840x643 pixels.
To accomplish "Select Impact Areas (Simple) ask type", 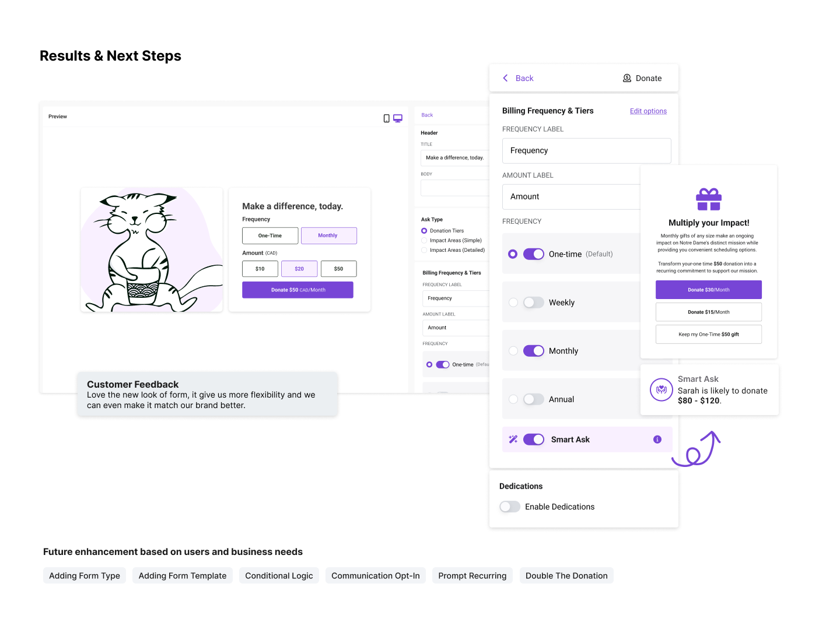I will [x=424, y=240].
